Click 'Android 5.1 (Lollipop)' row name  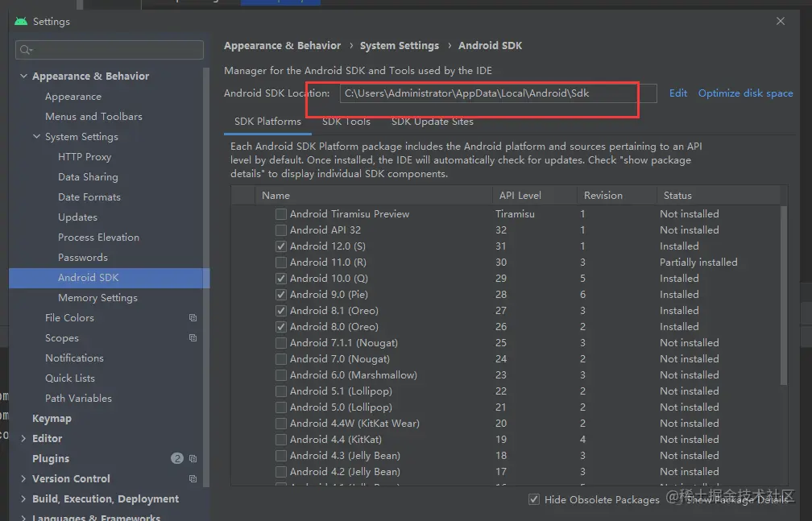coord(341,391)
